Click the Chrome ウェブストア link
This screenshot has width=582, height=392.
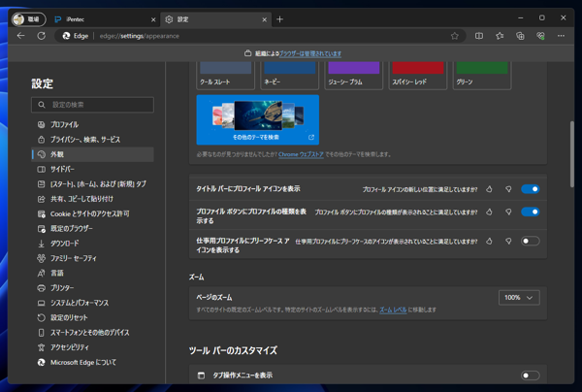click(x=302, y=155)
